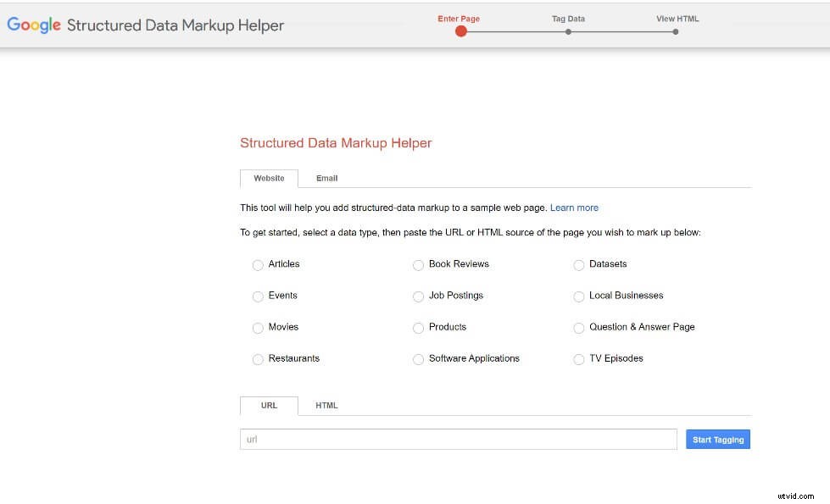Choose the Products option
830x504 pixels.
[419, 327]
